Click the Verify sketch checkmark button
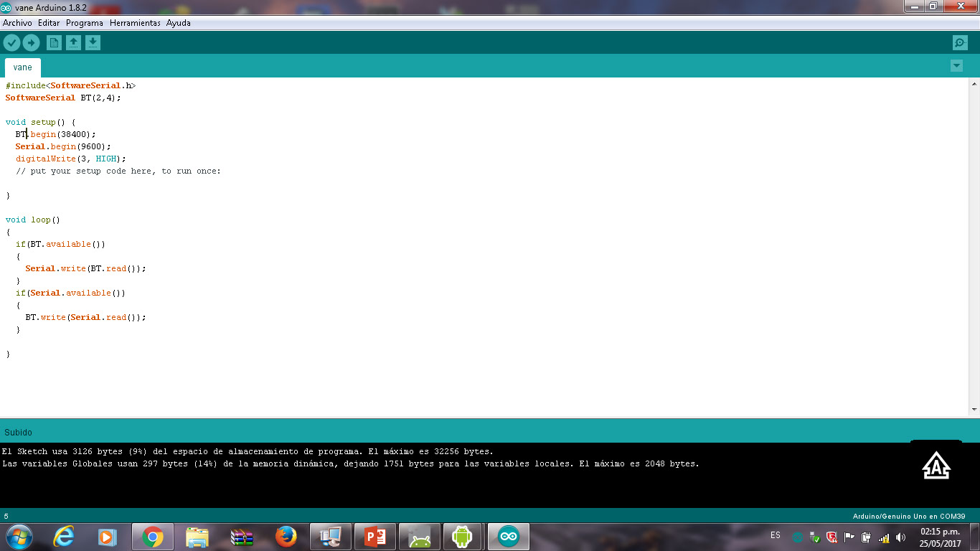Image resolution: width=980 pixels, height=551 pixels. pos(11,43)
